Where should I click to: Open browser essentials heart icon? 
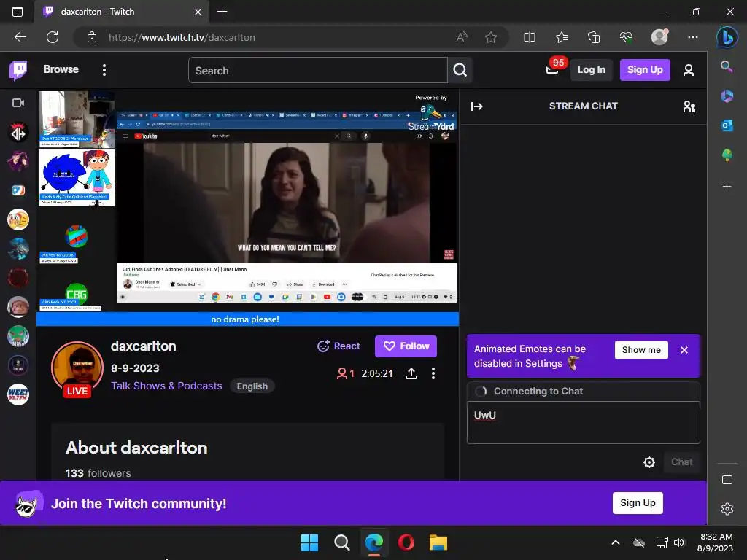[626, 37]
